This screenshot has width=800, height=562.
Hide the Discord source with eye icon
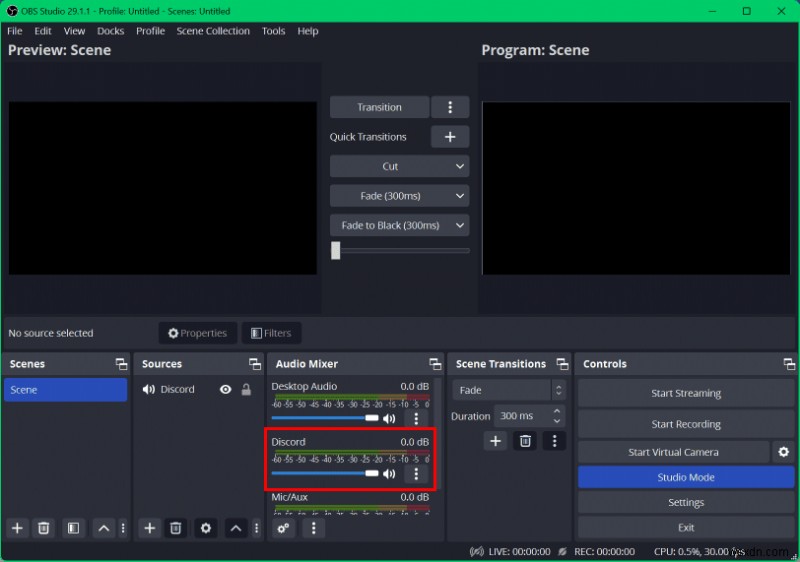coord(226,390)
